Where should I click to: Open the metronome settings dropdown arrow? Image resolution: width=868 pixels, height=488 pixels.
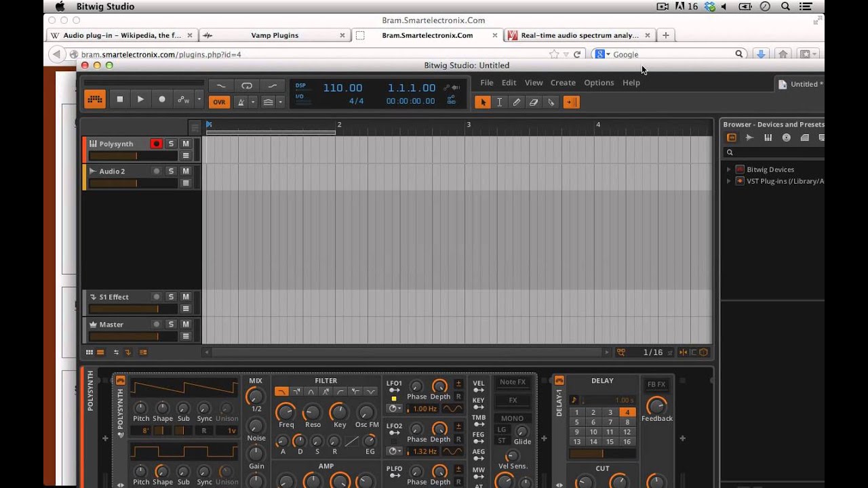(252, 102)
